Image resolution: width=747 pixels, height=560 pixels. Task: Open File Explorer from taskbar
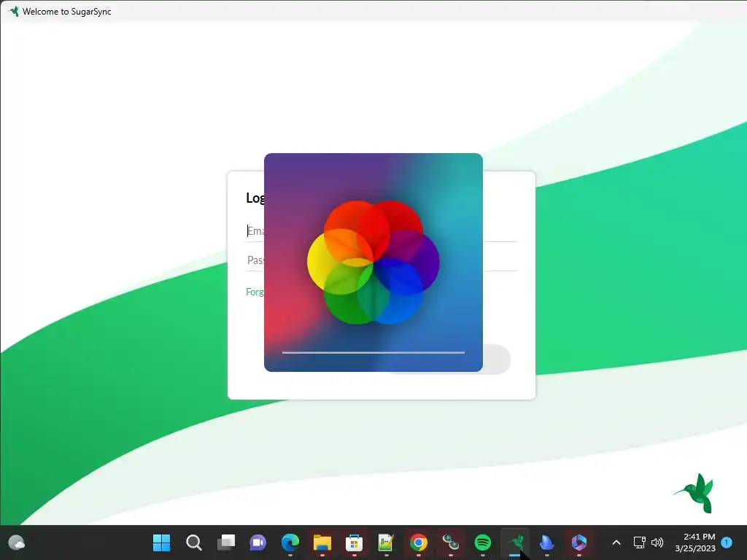tap(322, 542)
